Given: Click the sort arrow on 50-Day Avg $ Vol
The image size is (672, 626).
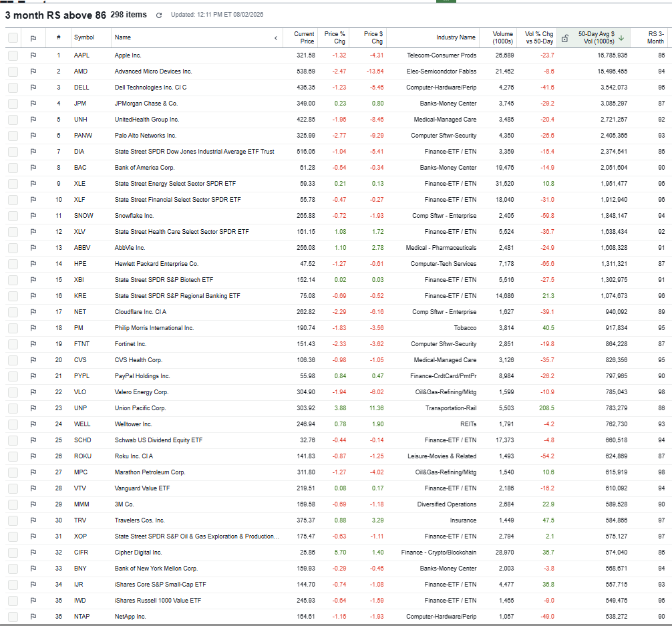Looking at the screenshot, I should (621, 38).
